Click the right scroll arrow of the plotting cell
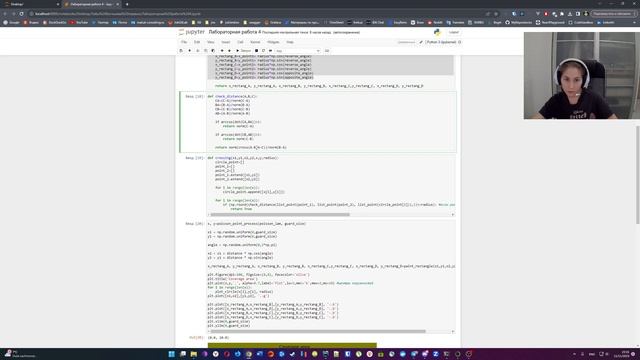The image size is (640, 360). coord(453,331)
